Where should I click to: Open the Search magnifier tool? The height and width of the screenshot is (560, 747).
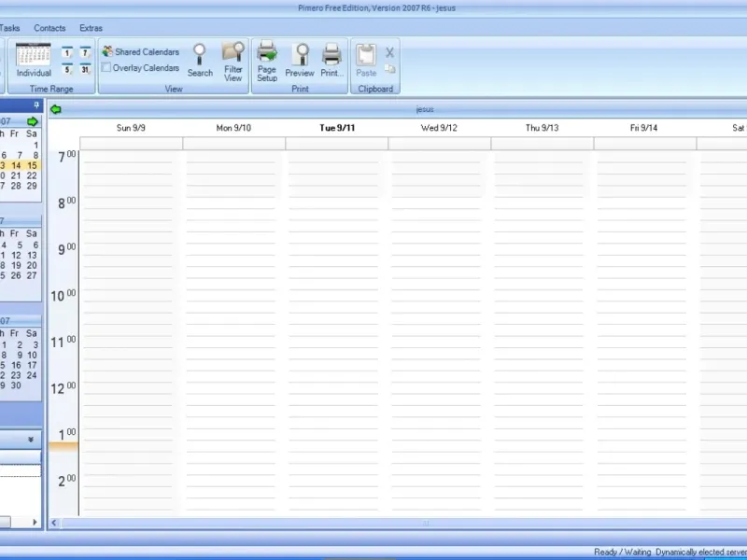pyautogui.click(x=200, y=60)
